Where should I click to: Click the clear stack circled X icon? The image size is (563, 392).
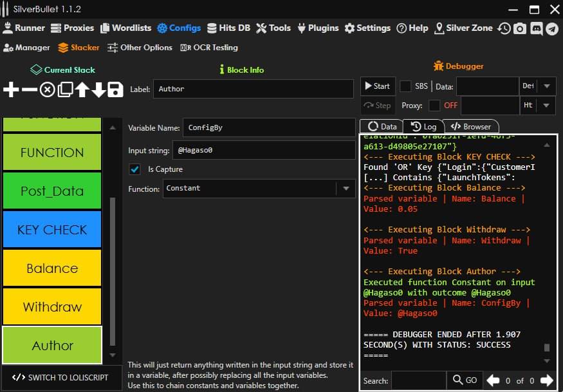(x=47, y=89)
